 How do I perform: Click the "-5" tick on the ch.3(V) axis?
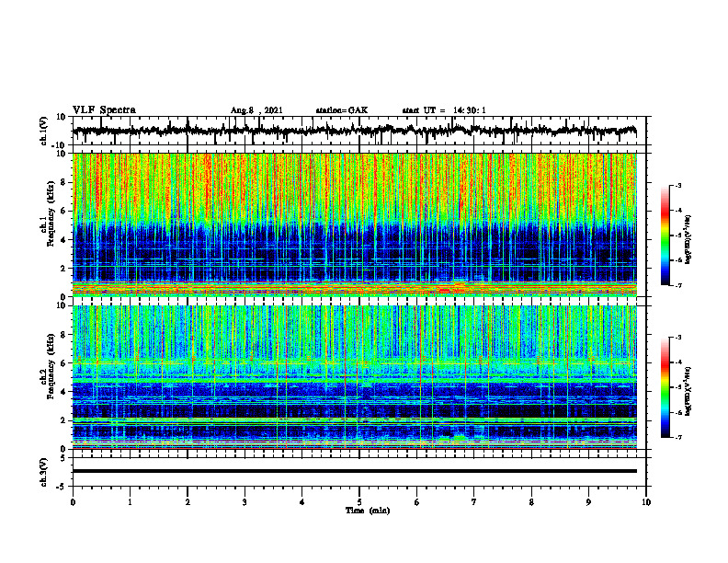point(63,487)
